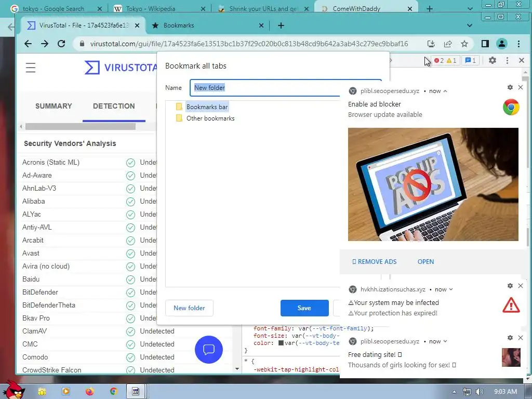Click REMOVE ADS in notification
This screenshot has width=532, height=399.
tap(374, 262)
